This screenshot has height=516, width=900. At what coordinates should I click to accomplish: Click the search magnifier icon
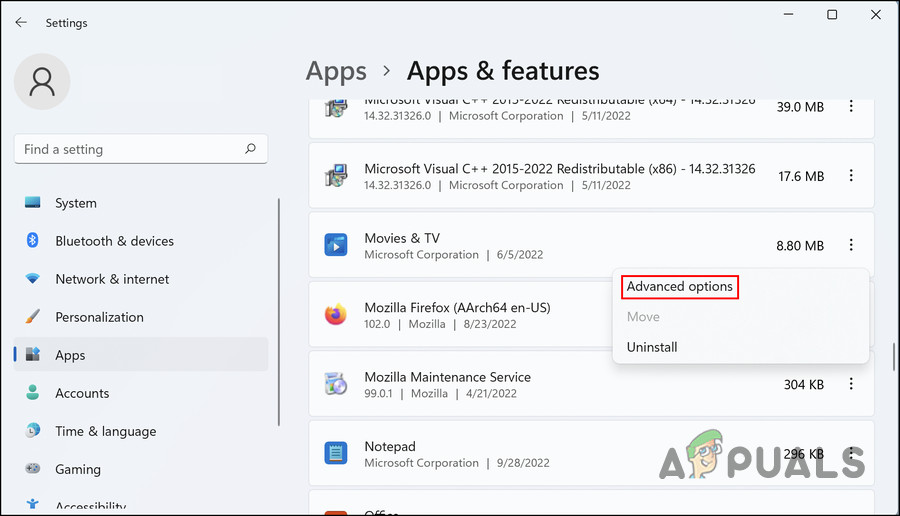(250, 149)
